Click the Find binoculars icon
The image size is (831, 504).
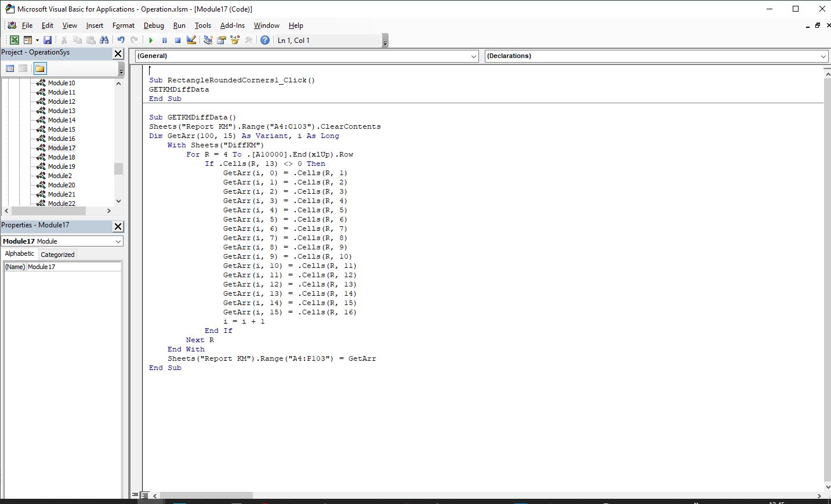[x=104, y=40]
